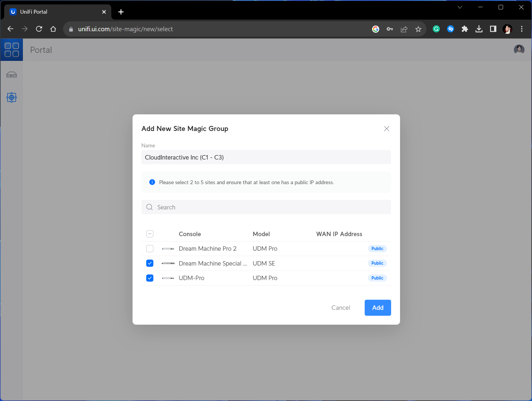The width and height of the screenshot is (532, 401).
Task: Close the UniFi Portal tab
Action: (104, 12)
